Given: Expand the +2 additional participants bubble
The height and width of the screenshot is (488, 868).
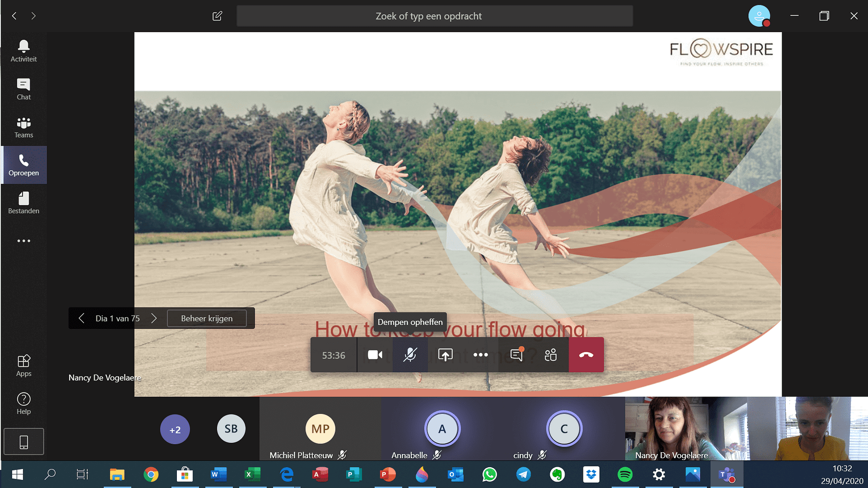Looking at the screenshot, I should pos(175,429).
